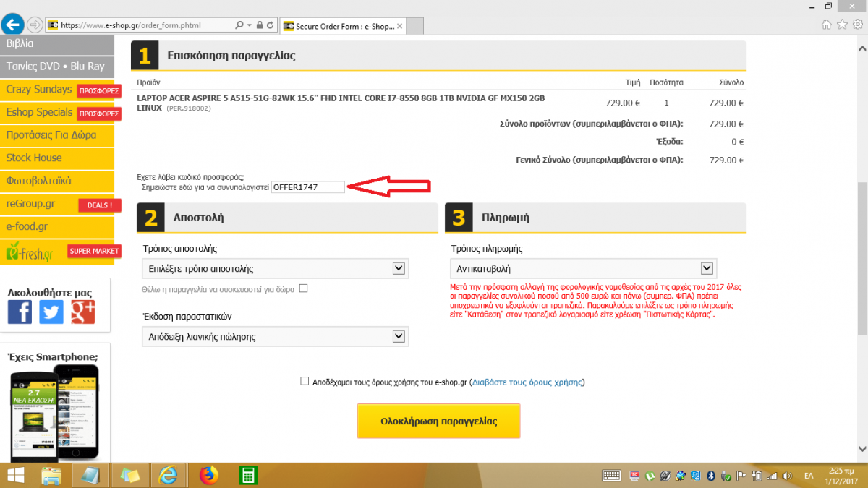This screenshot has height=488, width=868.
Task: Open the Τρόπος αποστολής dropdown
Action: click(276, 268)
